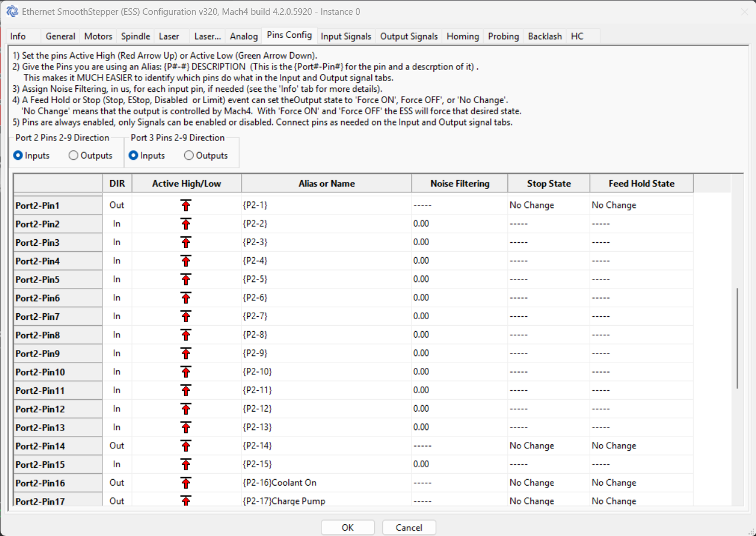Edit noise filtering value for Port2-Pin15
The height and width of the screenshot is (536, 756).
(x=459, y=464)
